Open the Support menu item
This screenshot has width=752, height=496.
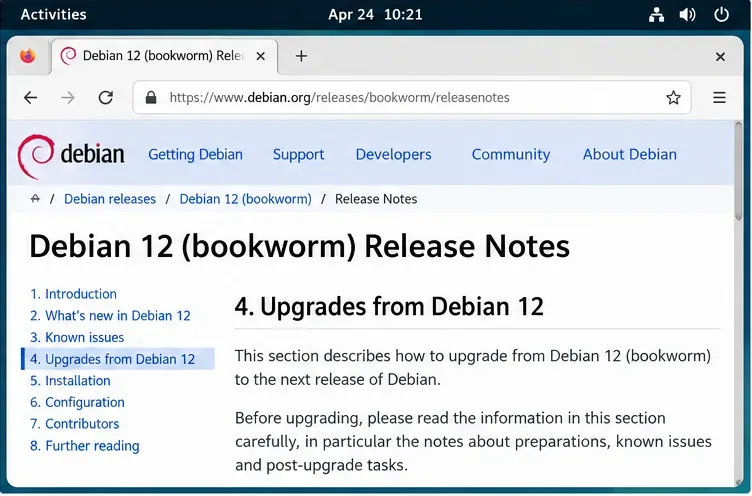point(298,154)
